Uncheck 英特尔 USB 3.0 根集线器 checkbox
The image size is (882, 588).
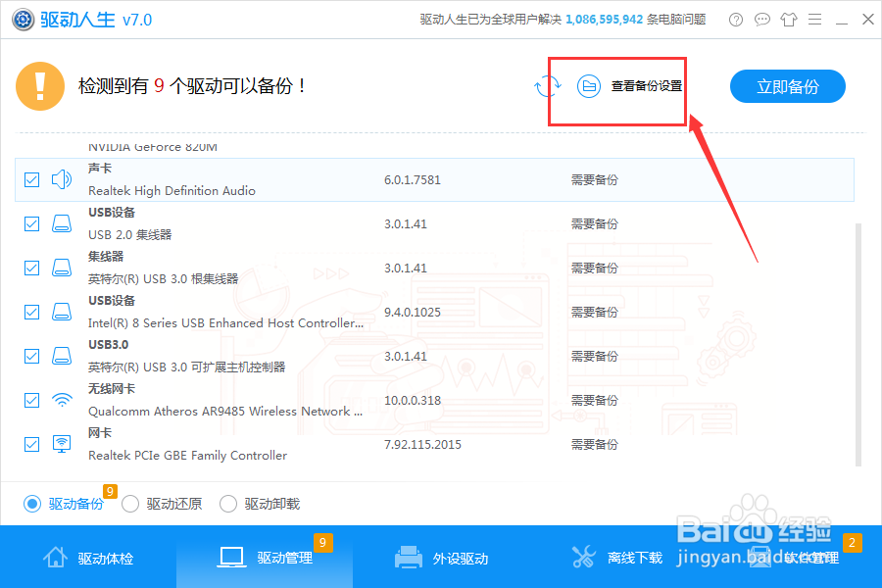point(32,268)
